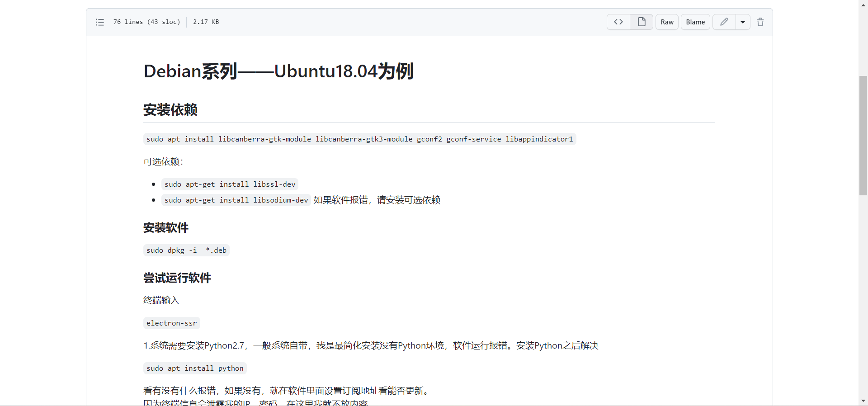Screen dimensions: 868x406
Task: Click the libcanberra-gtk-module install command block
Action: tap(359, 139)
